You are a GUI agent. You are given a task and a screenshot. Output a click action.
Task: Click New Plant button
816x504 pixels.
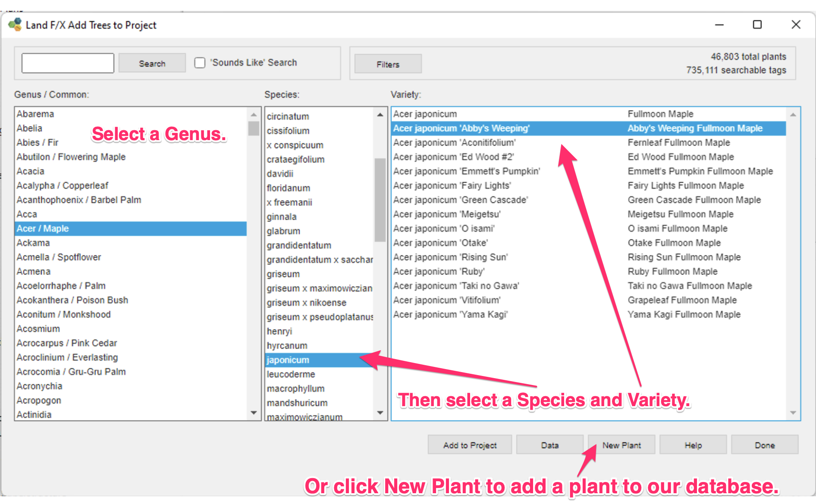point(621,445)
